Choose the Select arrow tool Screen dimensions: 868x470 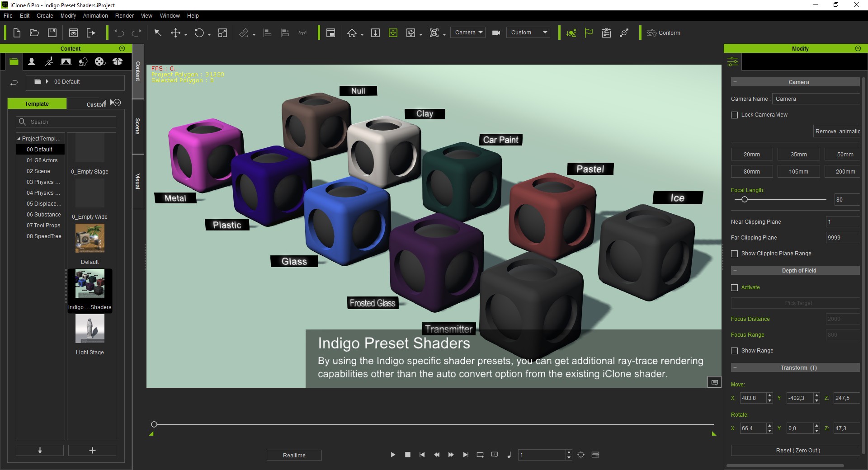tap(158, 33)
